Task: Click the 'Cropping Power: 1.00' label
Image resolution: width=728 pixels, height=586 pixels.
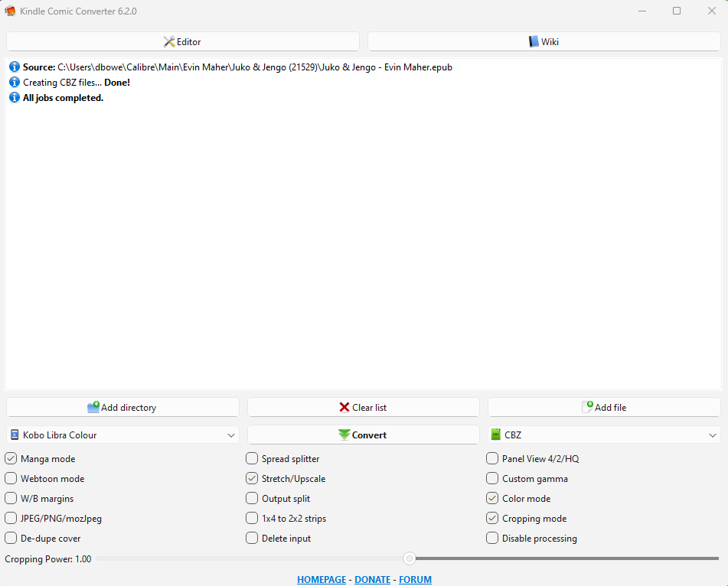Action: [47, 559]
